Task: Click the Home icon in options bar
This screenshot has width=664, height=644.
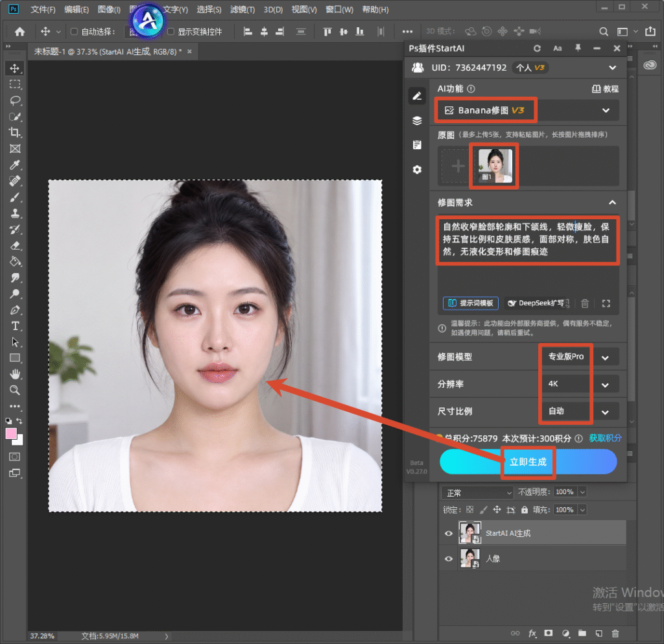Action: [x=19, y=31]
